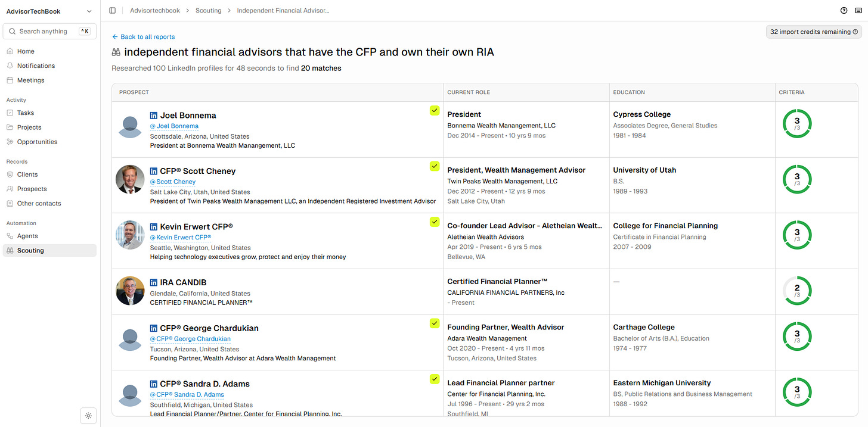Open the @Joel Bonnema profile link
The image size is (868, 427).
click(174, 126)
